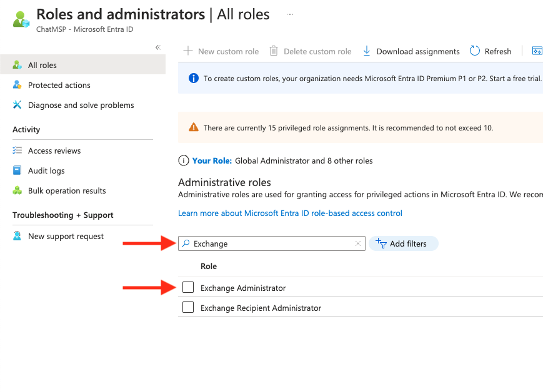Image resolution: width=543 pixels, height=392 pixels.
Task: Check the Exchange Administrator checkbox
Action: coord(188,287)
